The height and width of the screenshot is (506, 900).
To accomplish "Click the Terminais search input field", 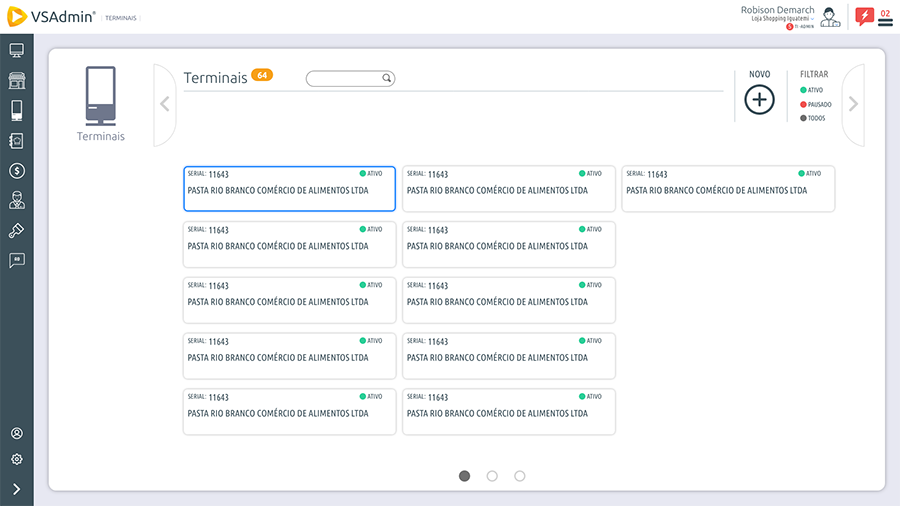I will pos(345,79).
